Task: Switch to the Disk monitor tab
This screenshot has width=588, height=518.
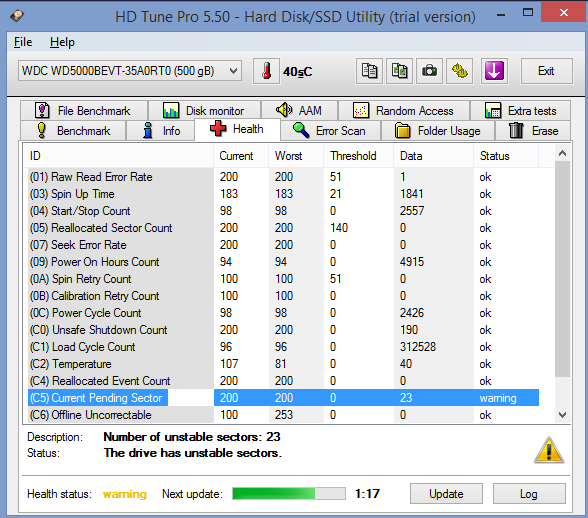Action: click(x=205, y=111)
